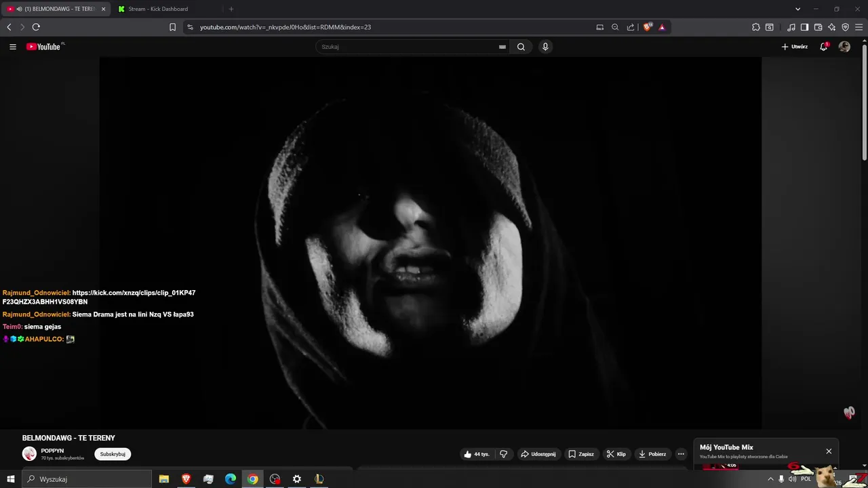Open Settings gear from taskbar
The image size is (868, 488).
click(297, 479)
